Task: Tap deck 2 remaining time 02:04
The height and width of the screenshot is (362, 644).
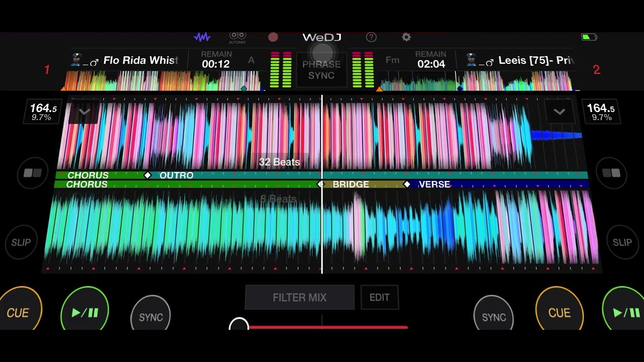Action: point(431,64)
